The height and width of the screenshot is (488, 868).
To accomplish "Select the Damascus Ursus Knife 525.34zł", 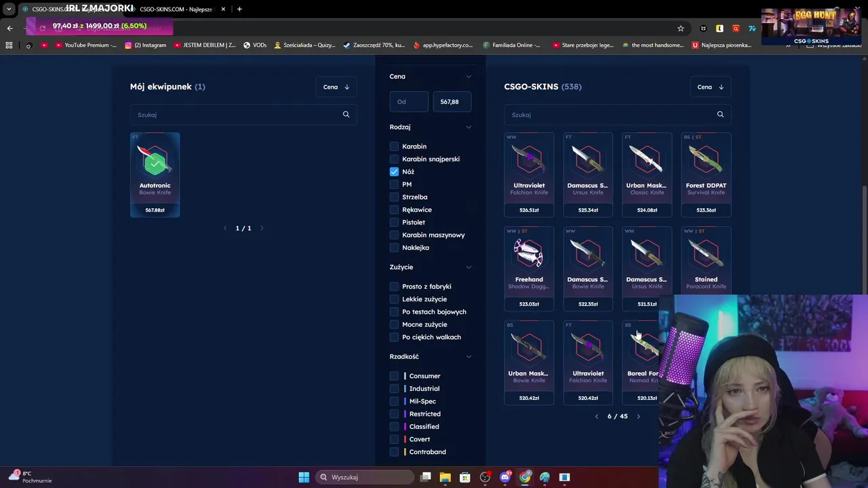I will click(588, 175).
